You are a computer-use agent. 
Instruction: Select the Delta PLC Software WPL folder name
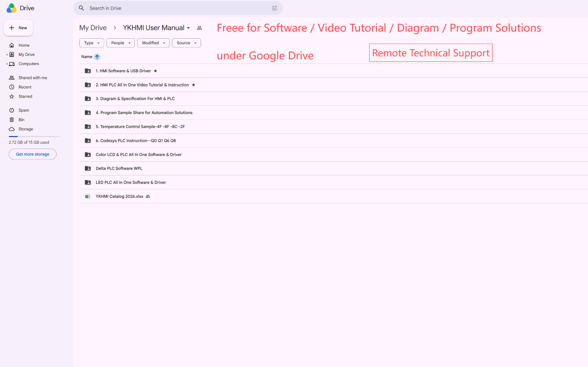point(119,168)
